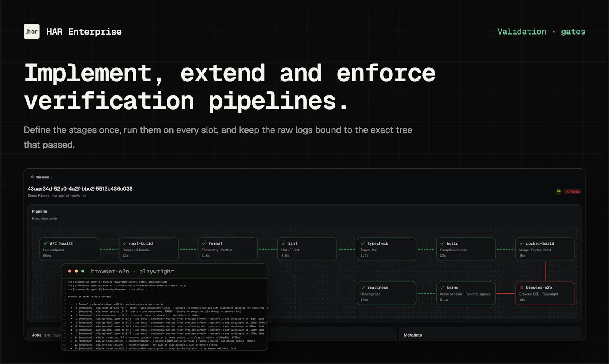This screenshot has width=609, height=364.
Task: Open the API health stage card
Action: click(69, 249)
